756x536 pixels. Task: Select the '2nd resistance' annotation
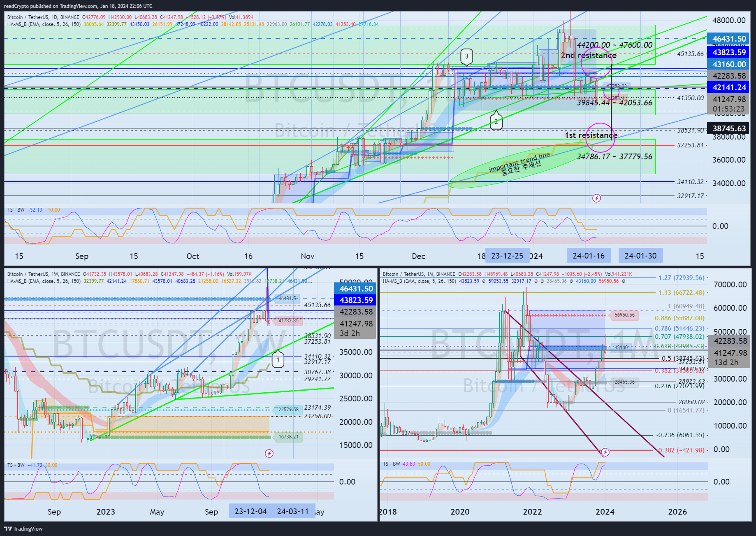[589, 55]
